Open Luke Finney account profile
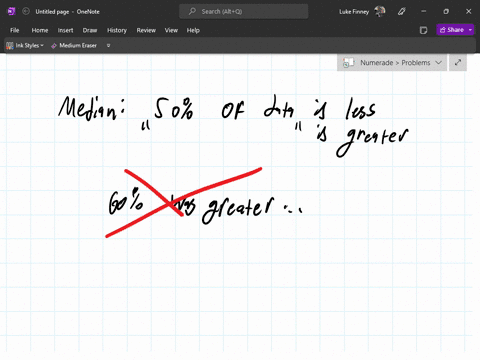The height and width of the screenshot is (360, 480). point(362,12)
